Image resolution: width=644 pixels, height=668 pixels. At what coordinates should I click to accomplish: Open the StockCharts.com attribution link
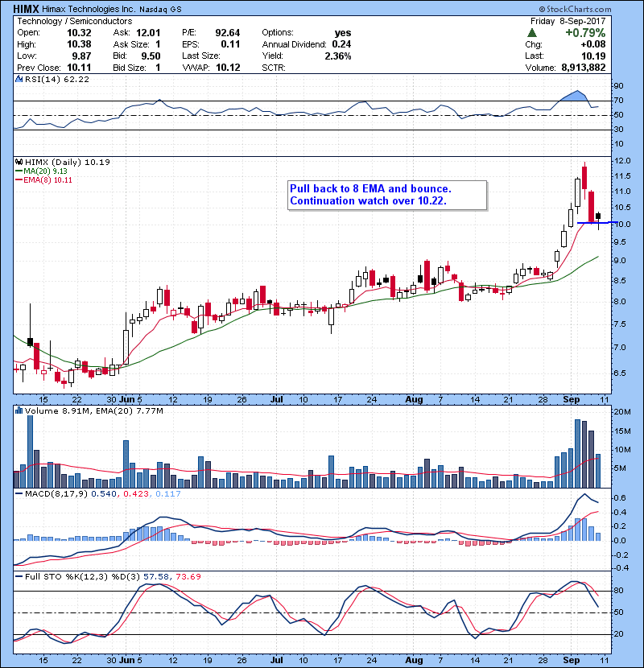[x=575, y=9]
